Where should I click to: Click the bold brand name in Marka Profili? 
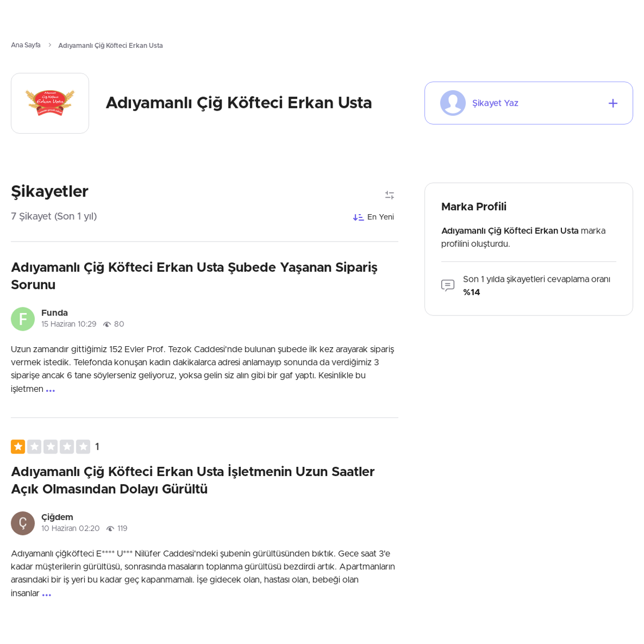coord(510,231)
